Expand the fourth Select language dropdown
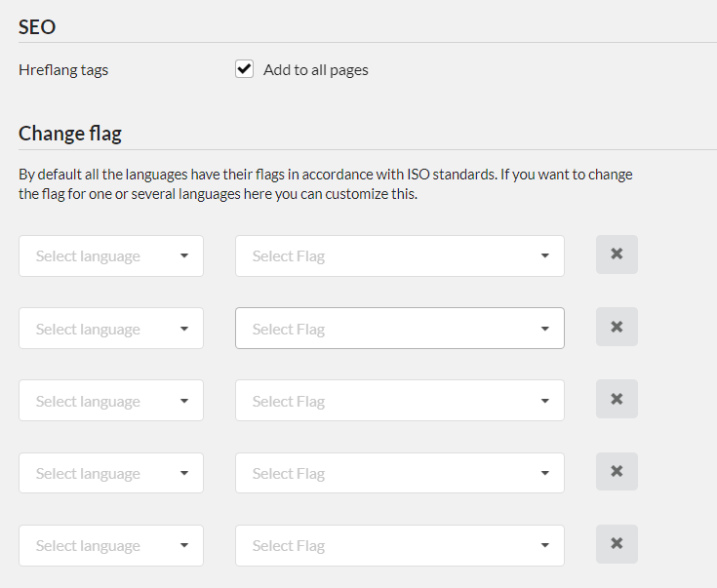This screenshot has height=588, width=717. 110,473
